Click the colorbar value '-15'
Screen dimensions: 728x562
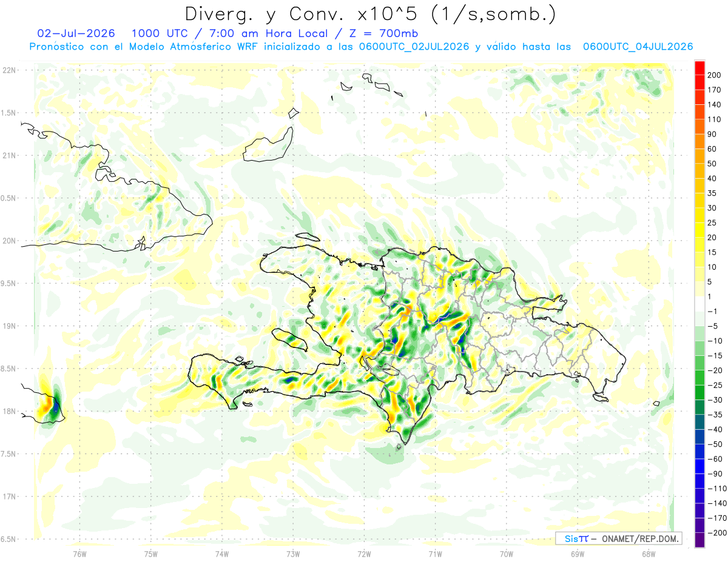tap(716, 355)
